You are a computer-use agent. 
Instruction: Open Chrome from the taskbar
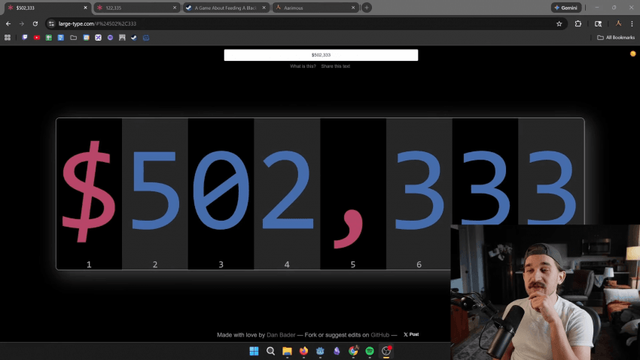[x=353, y=351]
